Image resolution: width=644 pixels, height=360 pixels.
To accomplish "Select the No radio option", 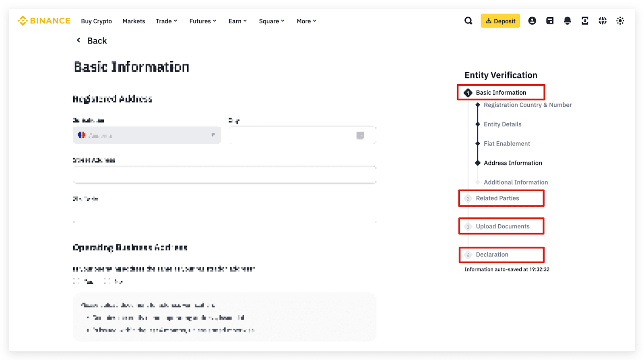I will [107, 281].
